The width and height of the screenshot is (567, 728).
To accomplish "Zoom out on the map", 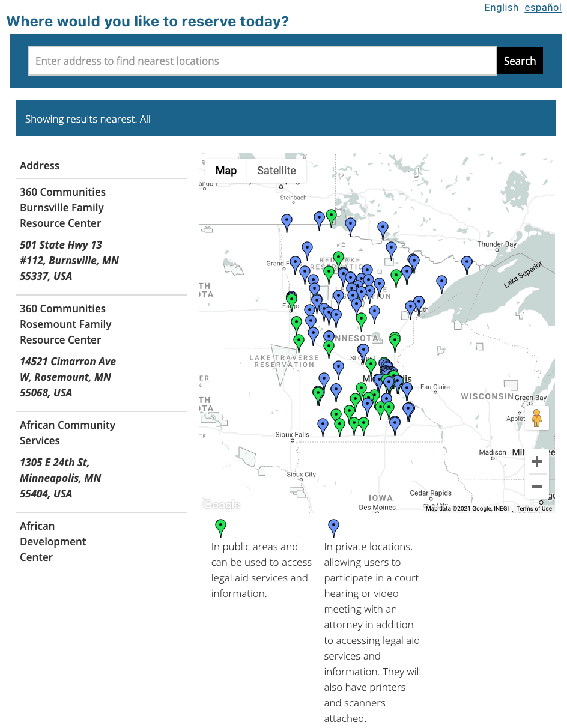I will pyautogui.click(x=537, y=487).
